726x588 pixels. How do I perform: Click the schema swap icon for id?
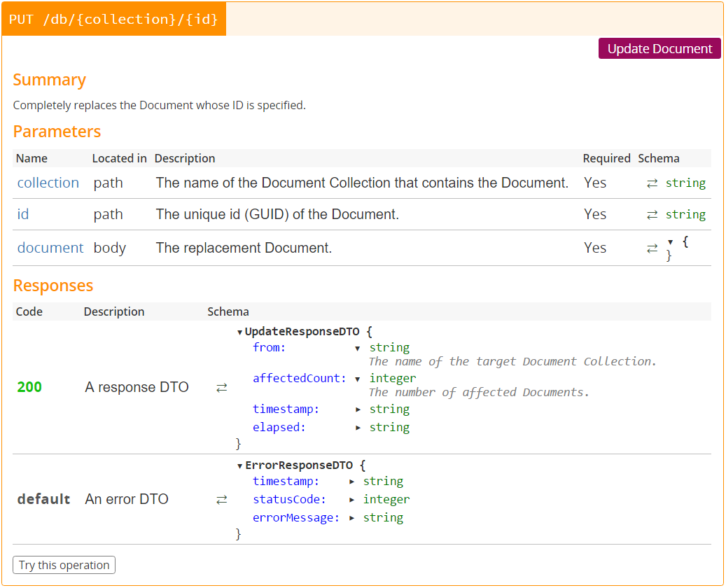pos(652,215)
